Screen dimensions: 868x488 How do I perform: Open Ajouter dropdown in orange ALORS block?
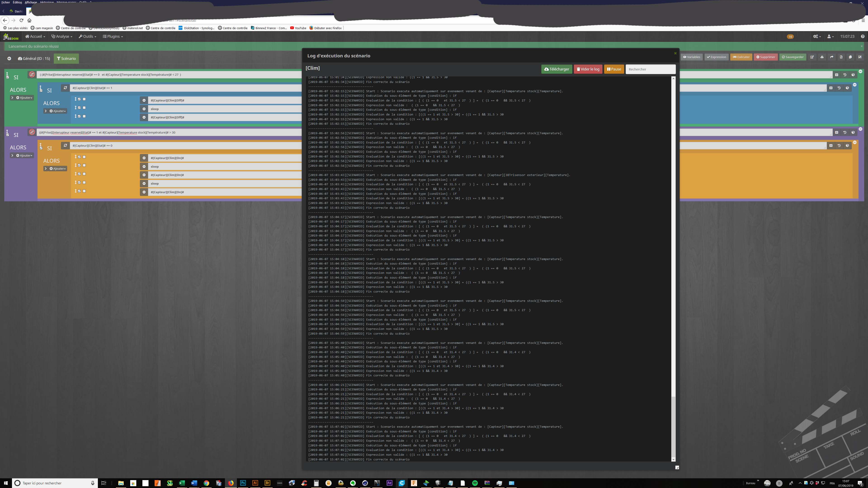click(58, 168)
